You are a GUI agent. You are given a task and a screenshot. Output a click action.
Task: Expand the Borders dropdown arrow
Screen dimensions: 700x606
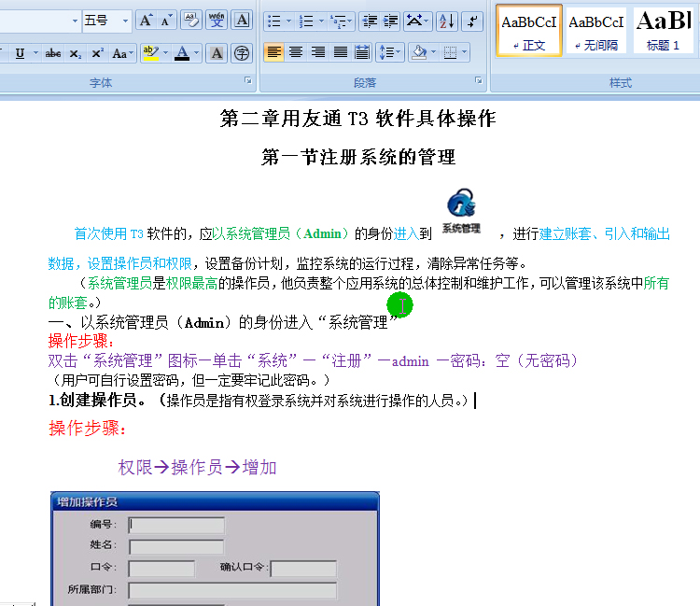(465, 52)
